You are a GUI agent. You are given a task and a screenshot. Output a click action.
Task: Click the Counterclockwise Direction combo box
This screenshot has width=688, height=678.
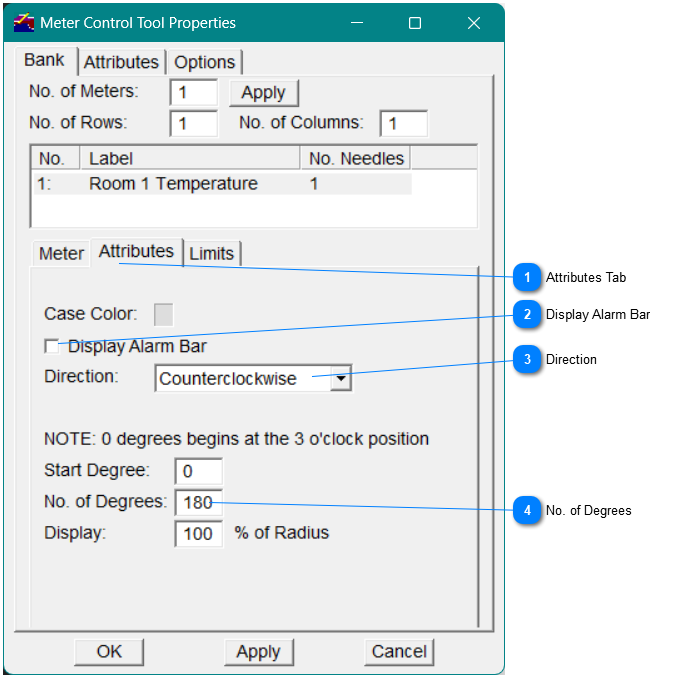coord(253,378)
